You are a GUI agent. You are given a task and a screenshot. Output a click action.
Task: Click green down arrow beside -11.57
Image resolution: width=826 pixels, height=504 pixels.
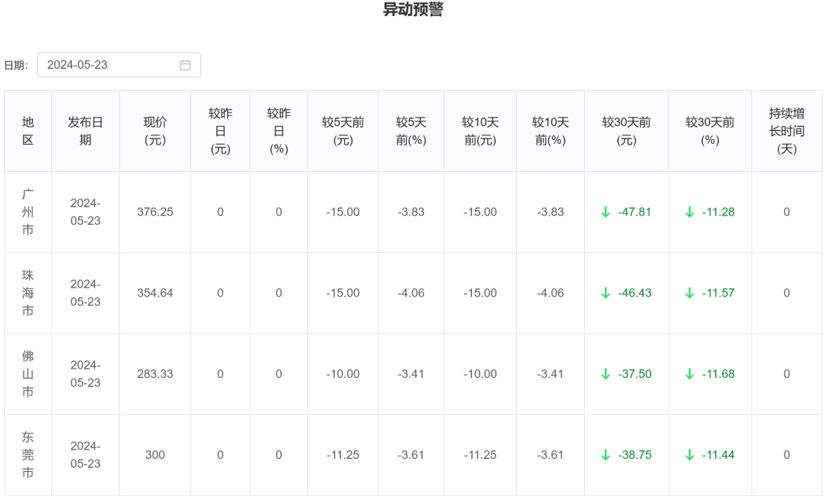click(689, 293)
